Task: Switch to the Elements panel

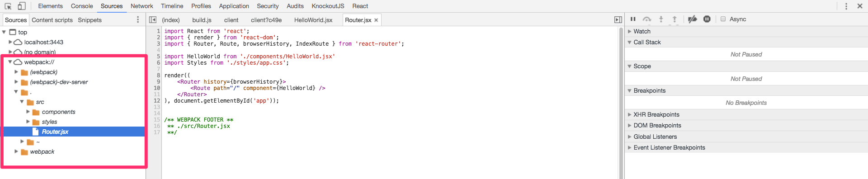Action: tap(50, 6)
